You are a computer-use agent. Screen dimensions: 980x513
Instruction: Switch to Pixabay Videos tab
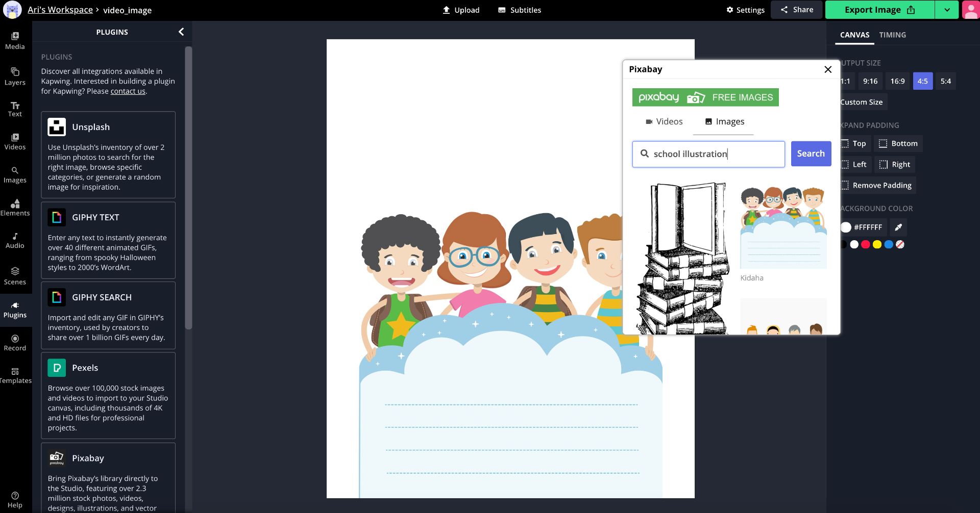[664, 121]
